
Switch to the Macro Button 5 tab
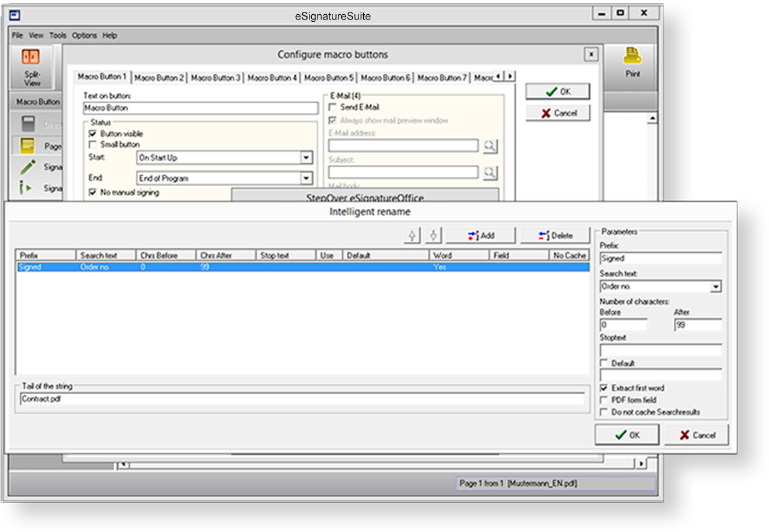(329, 77)
